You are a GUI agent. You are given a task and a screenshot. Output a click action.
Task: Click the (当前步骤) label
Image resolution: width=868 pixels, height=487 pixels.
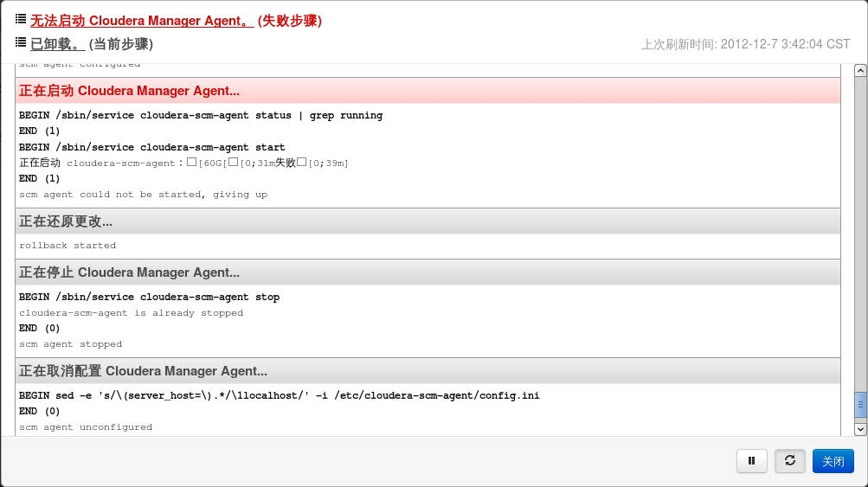coord(121,44)
